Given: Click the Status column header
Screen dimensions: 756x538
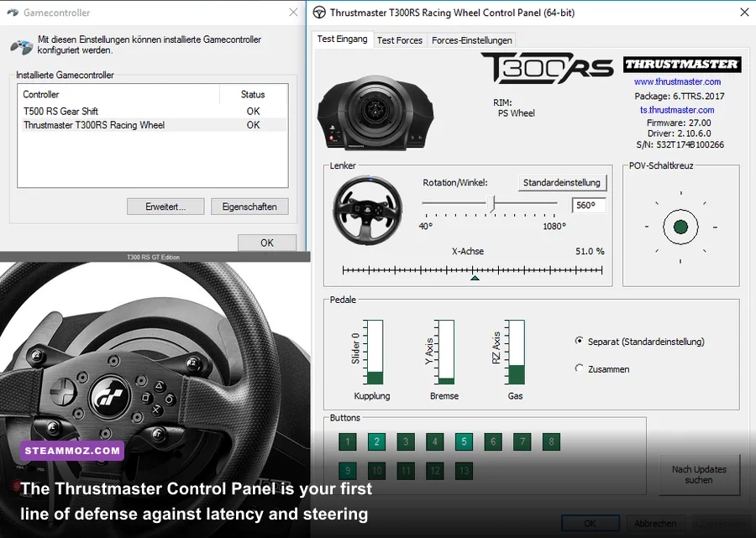Looking at the screenshot, I should click(254, 94).
